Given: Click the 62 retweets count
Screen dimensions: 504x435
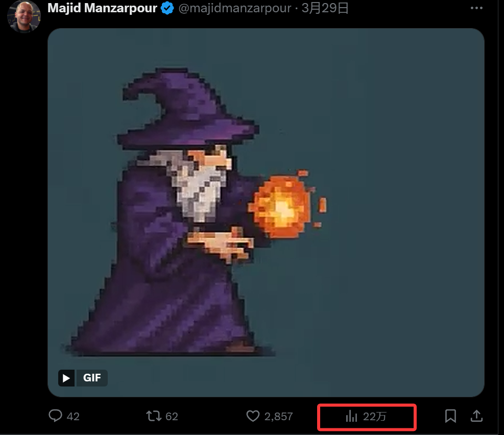Looking at the screenshot, I should point(172,417).
